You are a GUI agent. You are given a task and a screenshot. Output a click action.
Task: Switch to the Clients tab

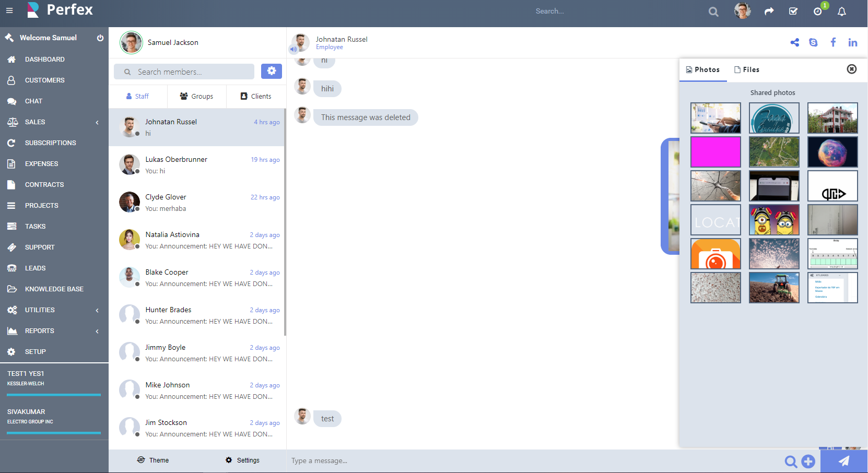coord(256,96)
